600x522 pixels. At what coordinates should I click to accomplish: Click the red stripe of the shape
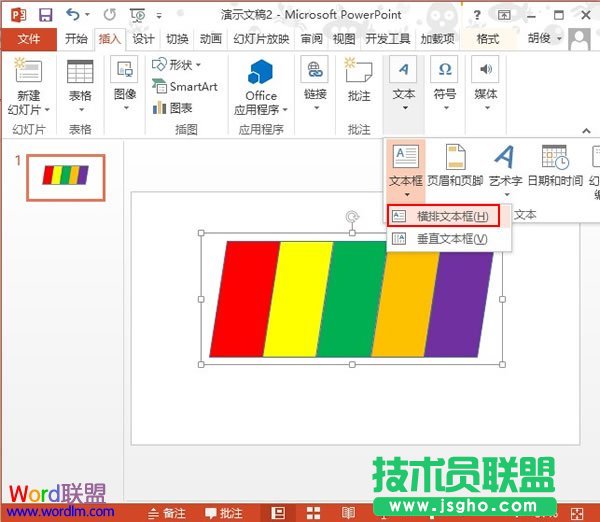click(245, 299)
